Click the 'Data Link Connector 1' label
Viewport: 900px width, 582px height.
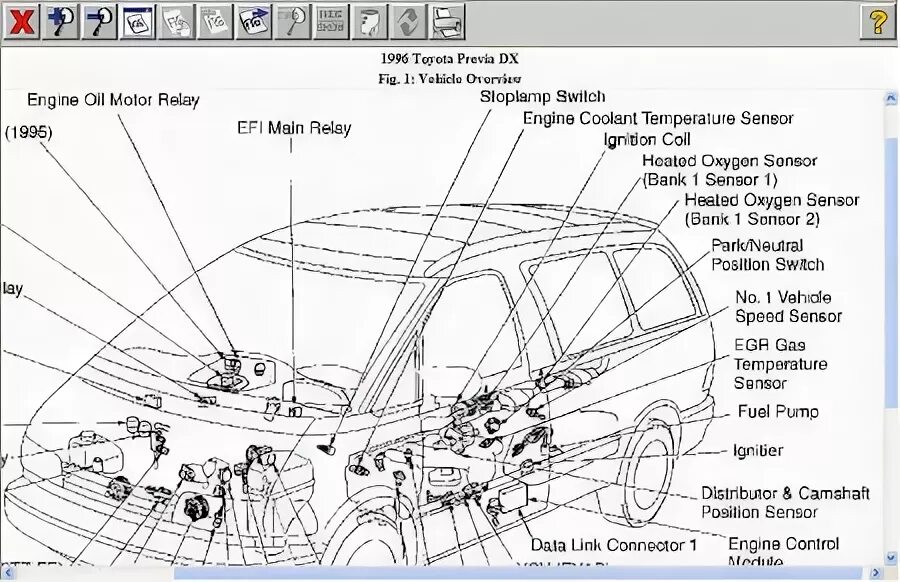613,545
